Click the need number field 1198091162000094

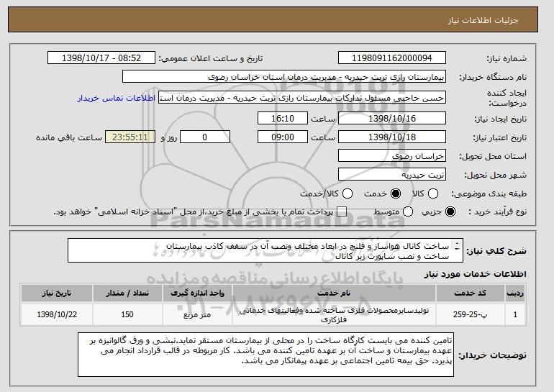[392, 58]
